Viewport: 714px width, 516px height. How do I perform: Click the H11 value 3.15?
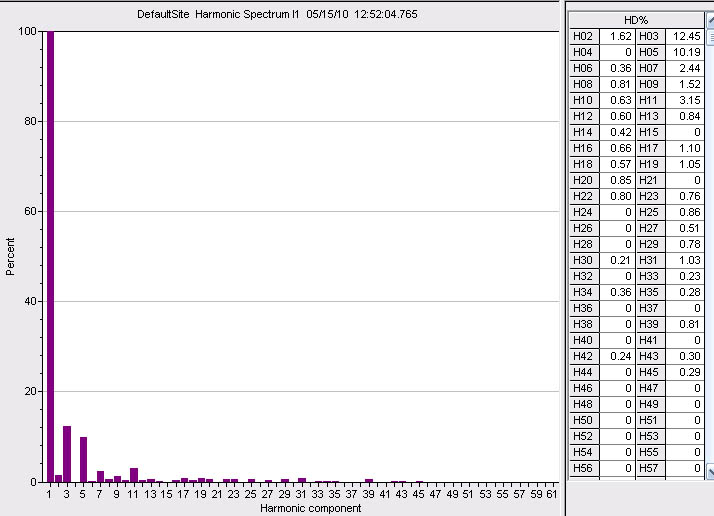pos(684,100)
